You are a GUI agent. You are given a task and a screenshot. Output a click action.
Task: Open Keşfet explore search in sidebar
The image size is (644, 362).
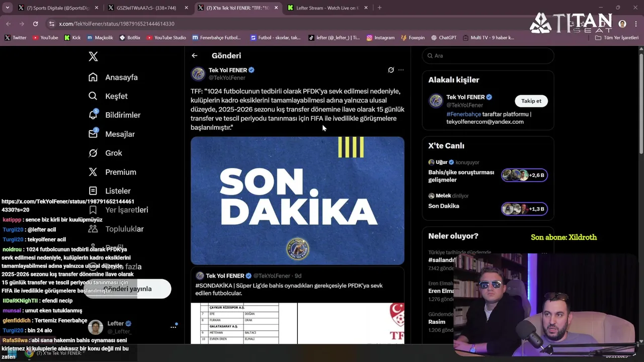108,96
